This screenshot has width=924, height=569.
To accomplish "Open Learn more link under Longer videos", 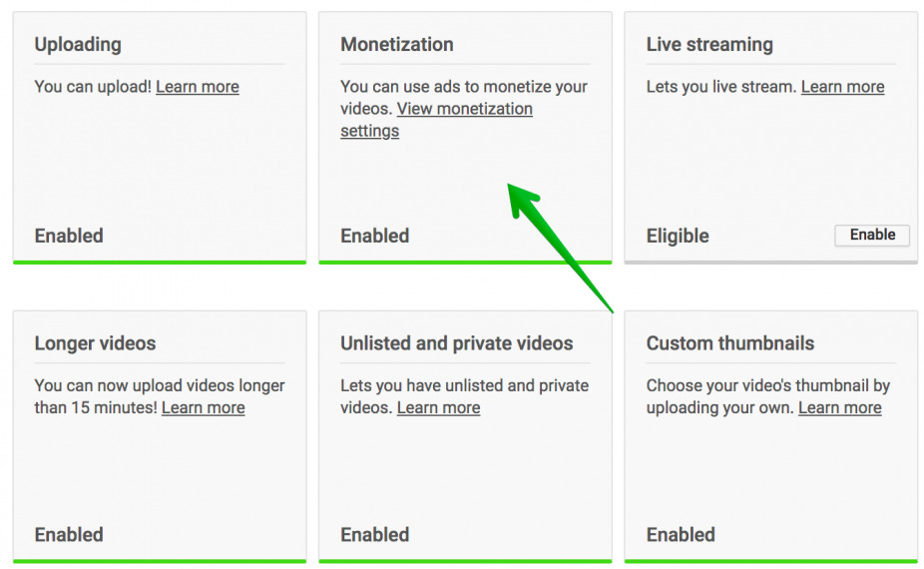I will pos(203,407).
